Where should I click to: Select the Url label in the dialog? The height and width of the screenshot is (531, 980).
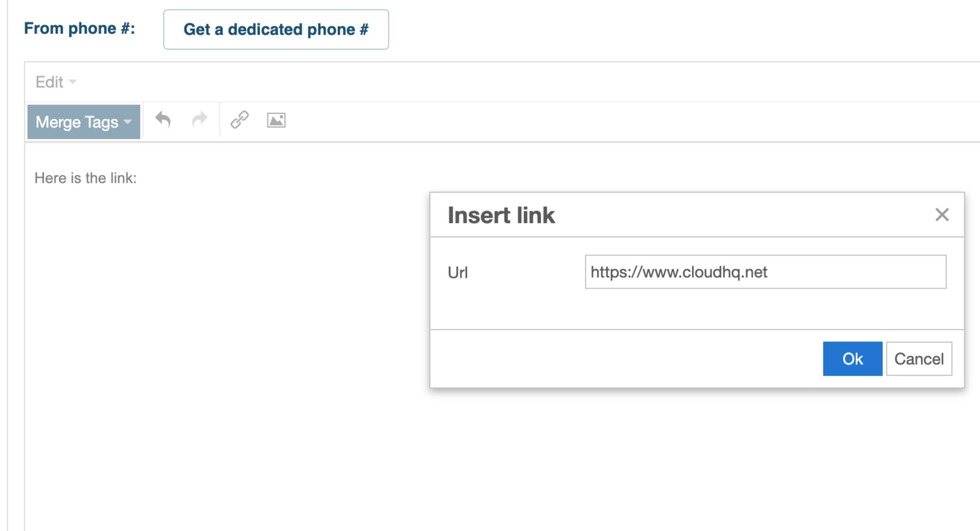click(457, 272)
